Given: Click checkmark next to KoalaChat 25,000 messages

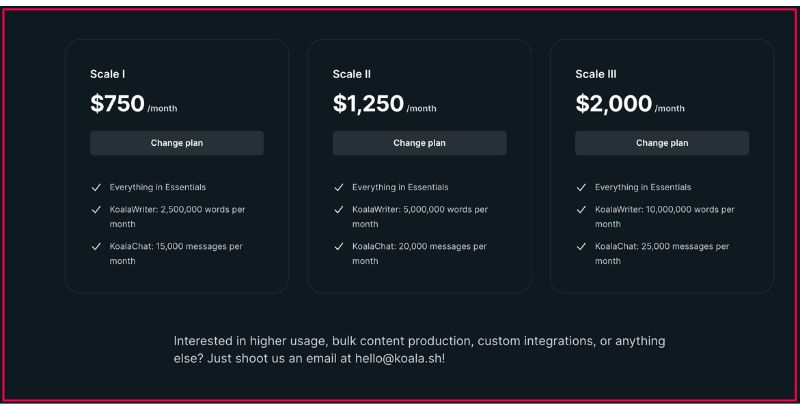Looking at the screenshot, I should coord(581,246).
